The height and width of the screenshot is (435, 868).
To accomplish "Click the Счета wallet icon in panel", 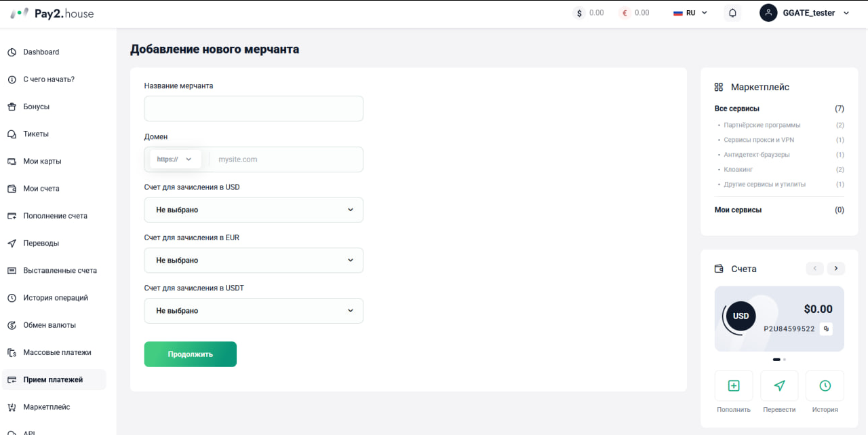I will click(x=719, y=269).
